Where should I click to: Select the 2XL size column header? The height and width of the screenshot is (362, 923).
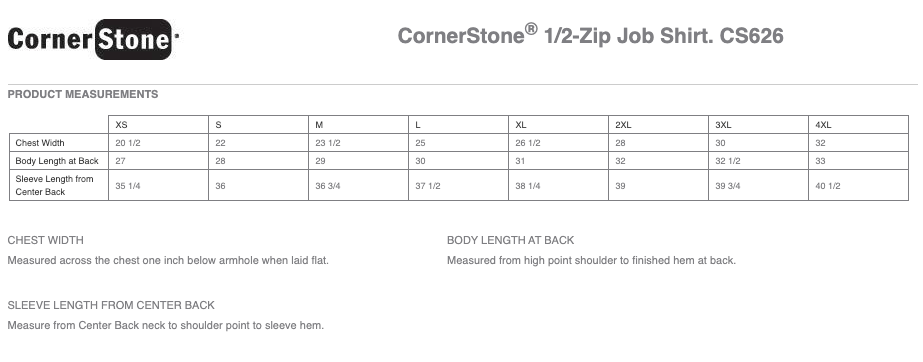coord(623,125)
